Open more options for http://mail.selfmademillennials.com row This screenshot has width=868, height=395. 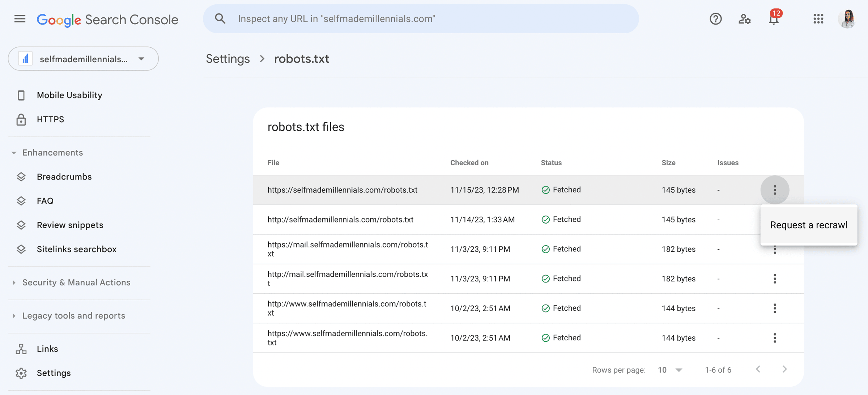point(775,279)
